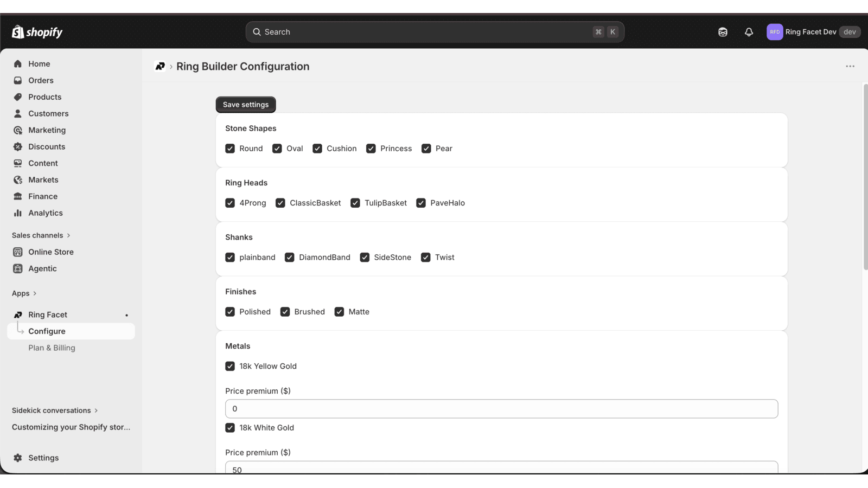Click the page vertical scrollbar
The width and height of the screenshot is (868, 488).
[x=865, y=177]
